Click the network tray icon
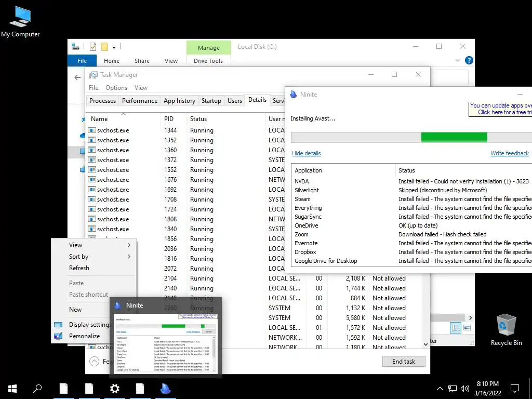This screenshot has width=532, height=399. coord(453,389)
